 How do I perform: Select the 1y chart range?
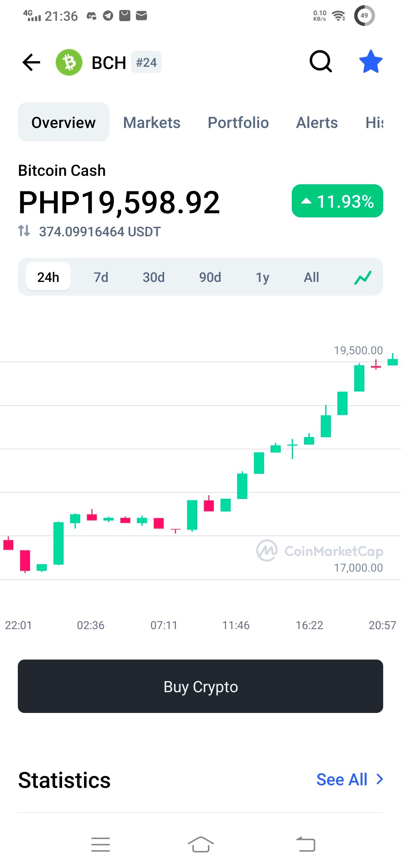tap(263, 277)
